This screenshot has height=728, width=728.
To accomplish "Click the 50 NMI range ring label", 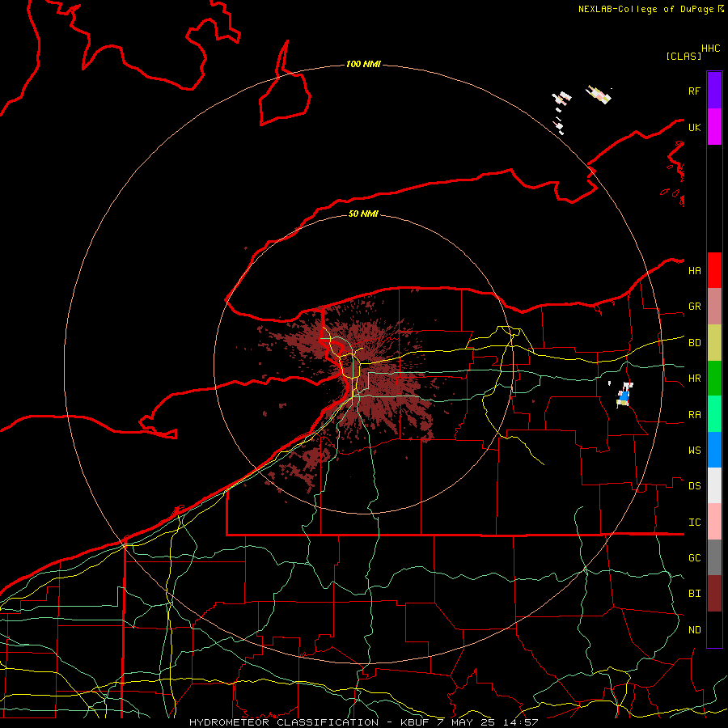I will [x=363, y=214].
